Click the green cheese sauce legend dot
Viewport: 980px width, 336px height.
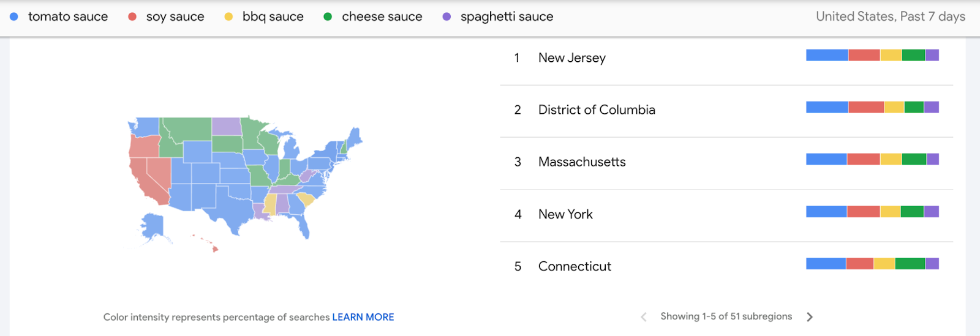[x=328, y=17]
